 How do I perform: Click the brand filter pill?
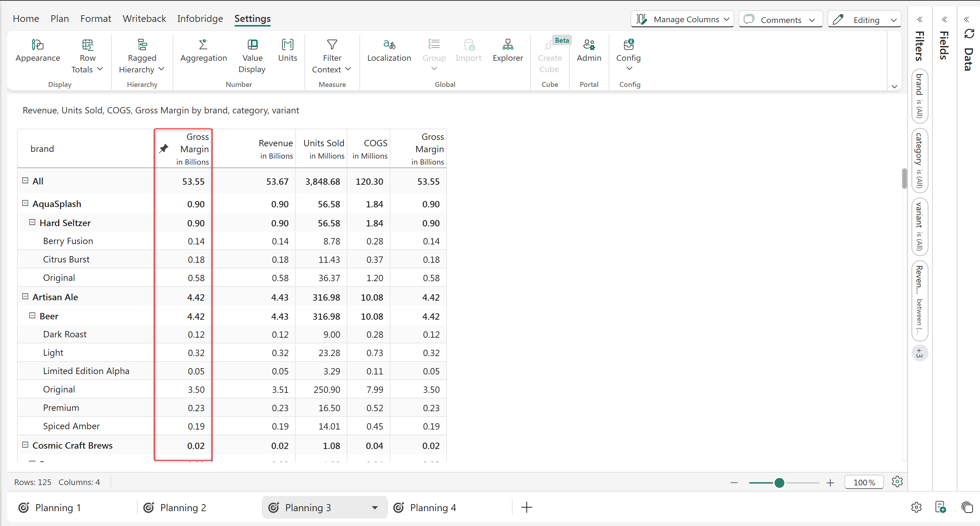pos(920,96)
